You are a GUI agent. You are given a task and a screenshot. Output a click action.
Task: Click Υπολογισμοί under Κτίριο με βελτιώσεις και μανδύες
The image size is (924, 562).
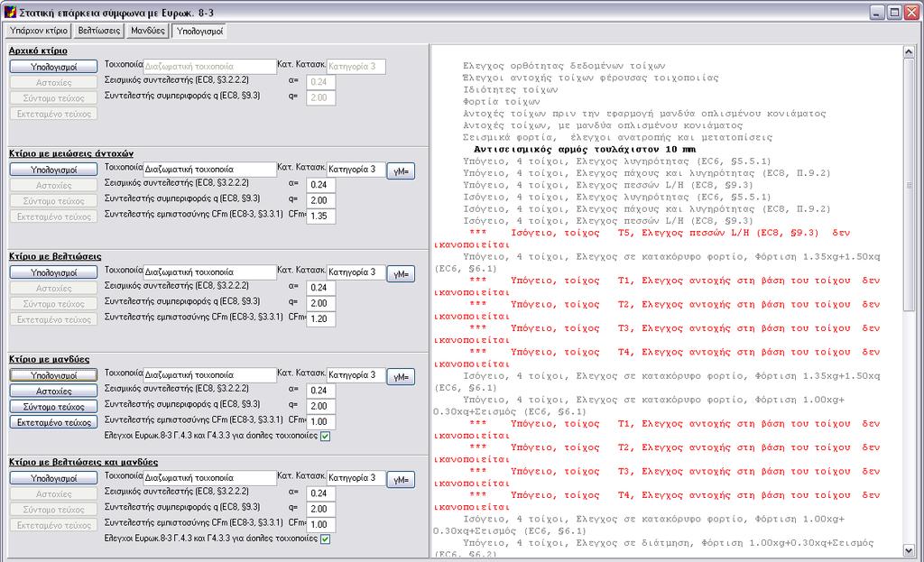point(53,478)
